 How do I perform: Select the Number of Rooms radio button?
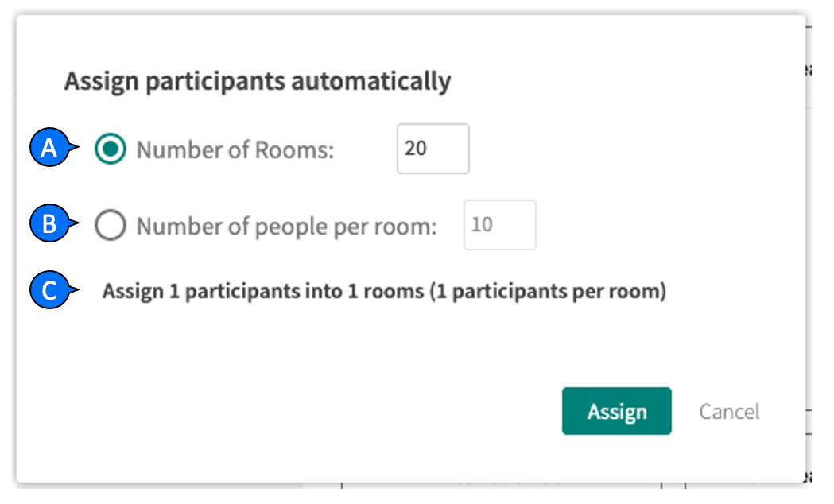pos(110,149)
